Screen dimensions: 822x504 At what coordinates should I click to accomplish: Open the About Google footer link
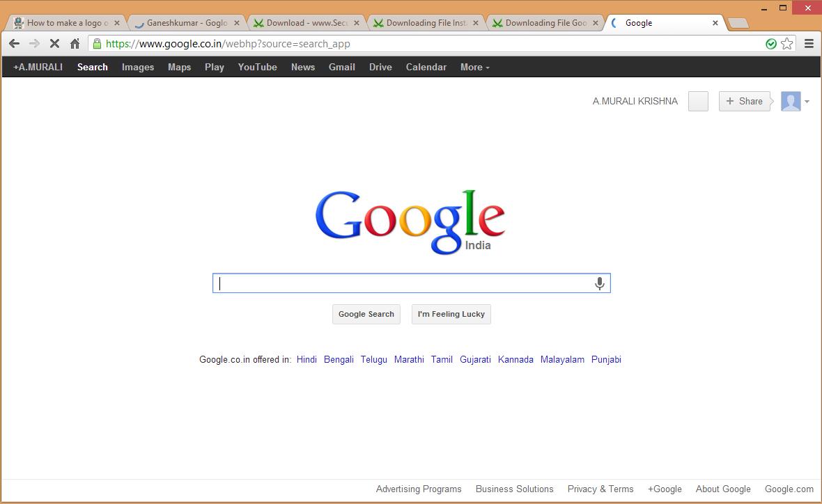[724, 489]
